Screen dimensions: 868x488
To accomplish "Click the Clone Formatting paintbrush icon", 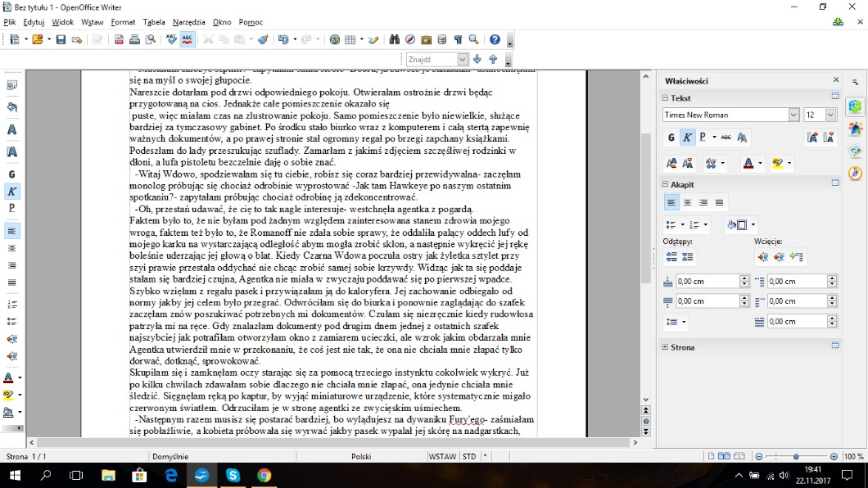I will click(x=263, y=39).
